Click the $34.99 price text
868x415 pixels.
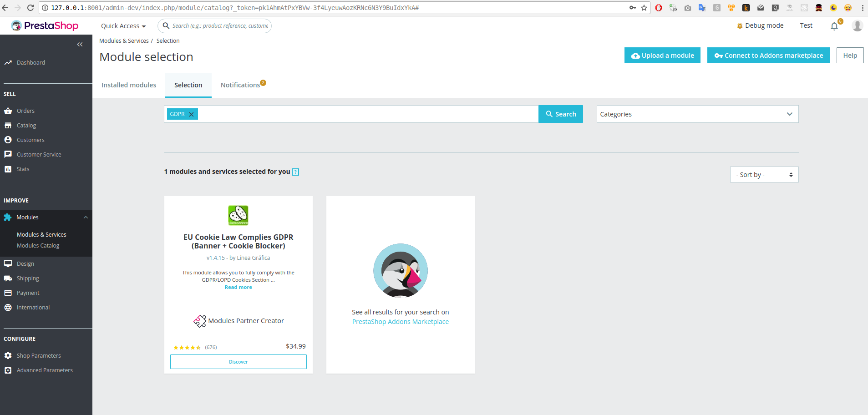296,346
